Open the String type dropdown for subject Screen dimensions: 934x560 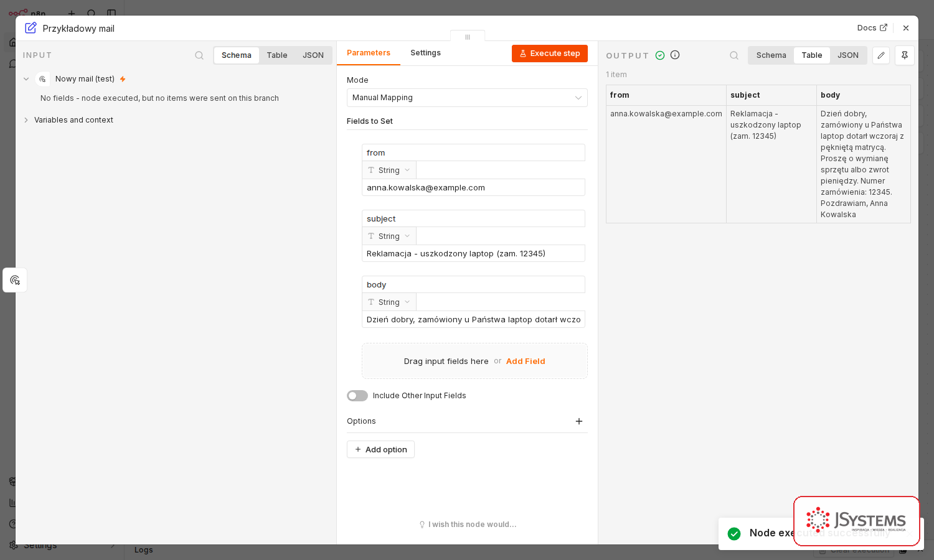click(389, 236)
